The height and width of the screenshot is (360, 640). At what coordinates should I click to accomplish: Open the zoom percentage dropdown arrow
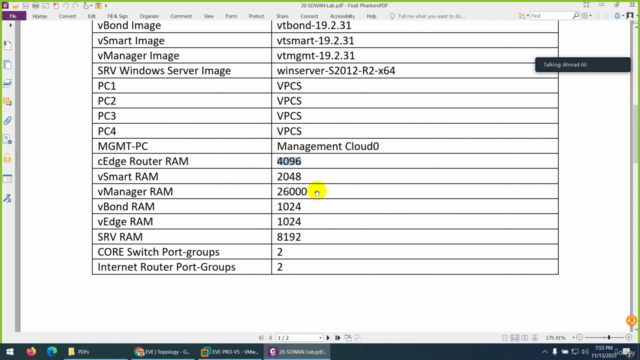(x=573, y=338)
